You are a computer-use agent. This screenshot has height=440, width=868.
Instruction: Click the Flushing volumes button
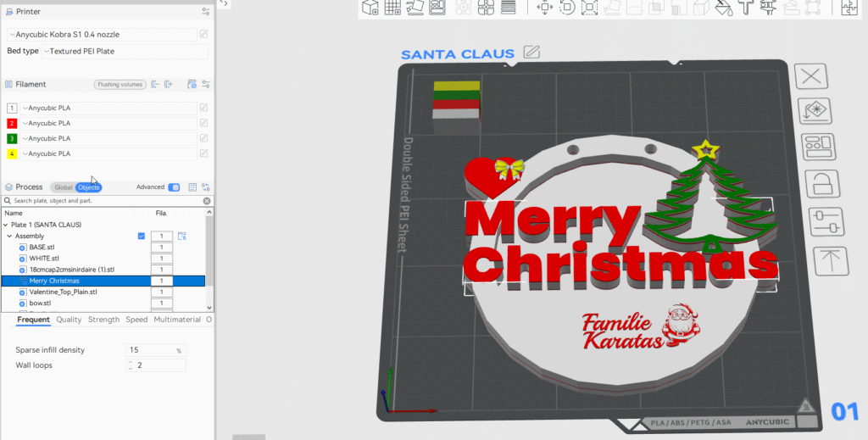pos(120,85)
